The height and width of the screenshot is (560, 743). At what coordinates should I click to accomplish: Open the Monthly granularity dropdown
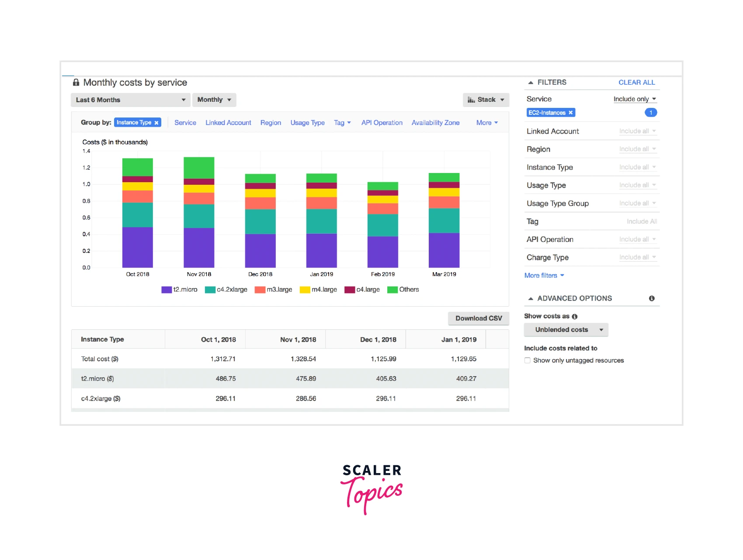pos(214,100)
